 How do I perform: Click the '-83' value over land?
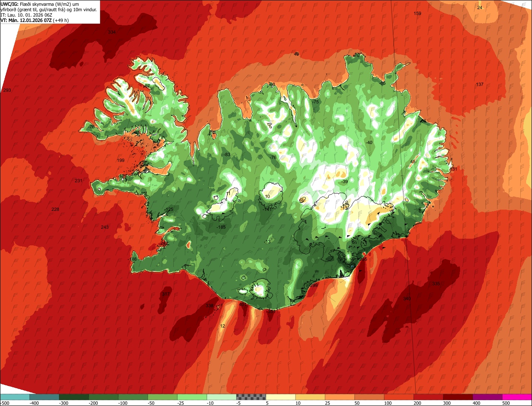tap(227, 154)
